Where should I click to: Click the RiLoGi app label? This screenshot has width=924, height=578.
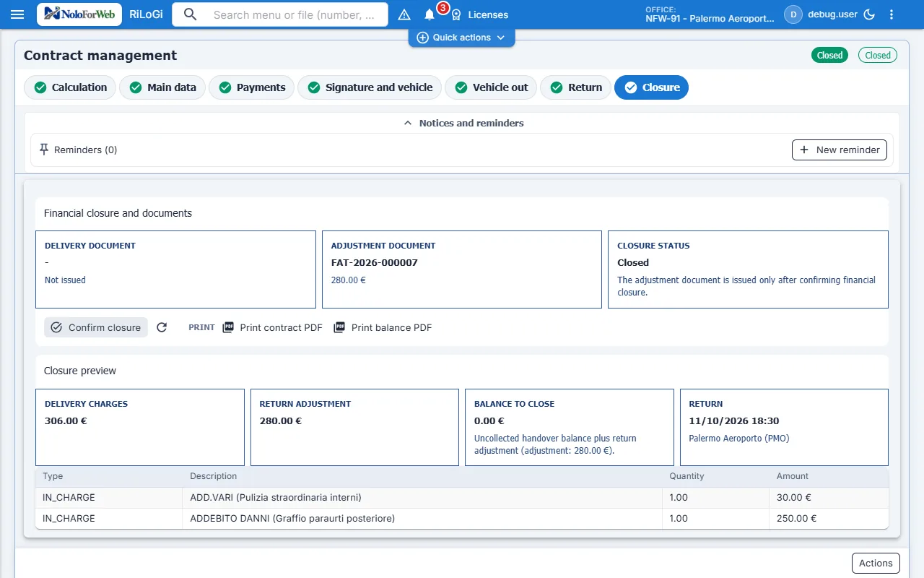(x=145, y=14)
